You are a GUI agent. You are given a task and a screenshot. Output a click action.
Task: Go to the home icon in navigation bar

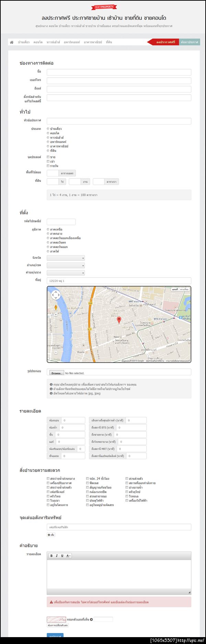click(x=12, y=42)
